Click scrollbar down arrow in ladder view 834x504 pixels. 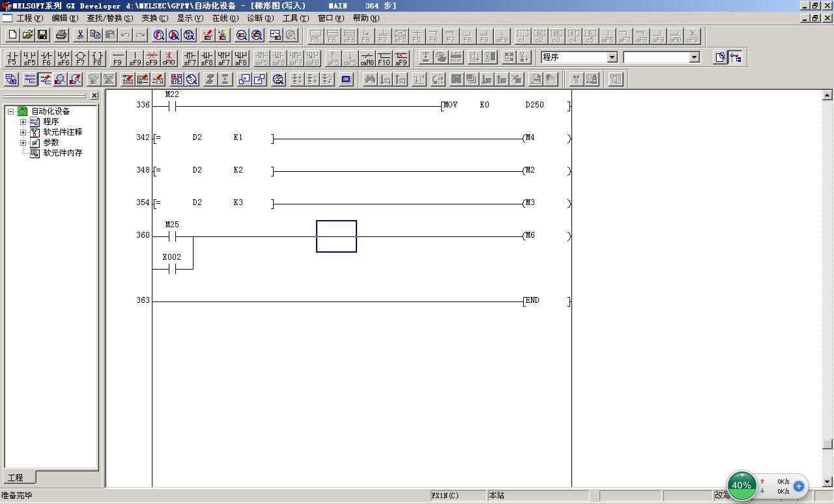coord(827,482)
